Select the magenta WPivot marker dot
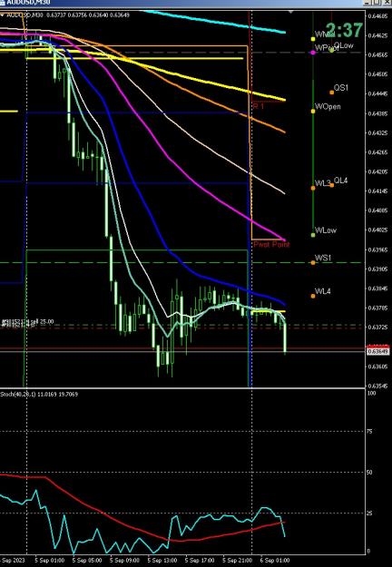The image size is (392, 567). pos(313,53)
